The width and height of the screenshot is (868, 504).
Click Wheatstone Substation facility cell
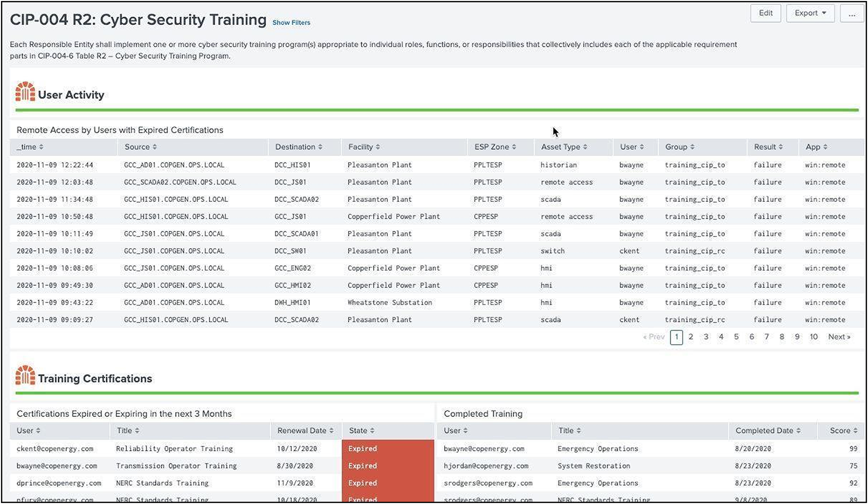(x=390, y=303)
